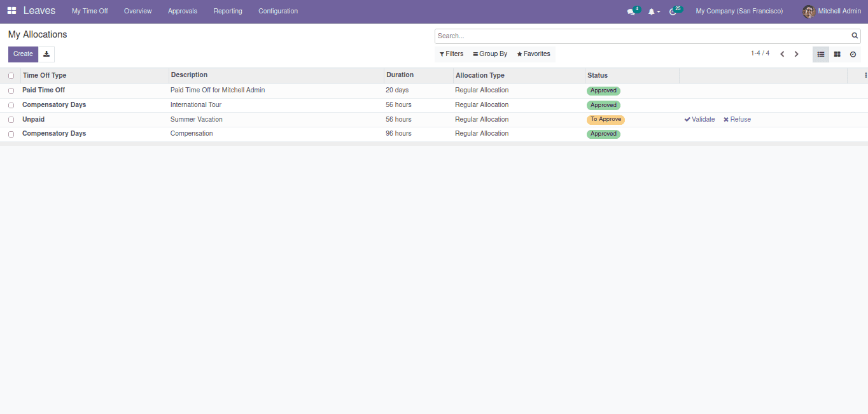Viewport: 868px width, 414px height.
Task: Validate the Summer Vacation allocation
Action: (699, 120)
